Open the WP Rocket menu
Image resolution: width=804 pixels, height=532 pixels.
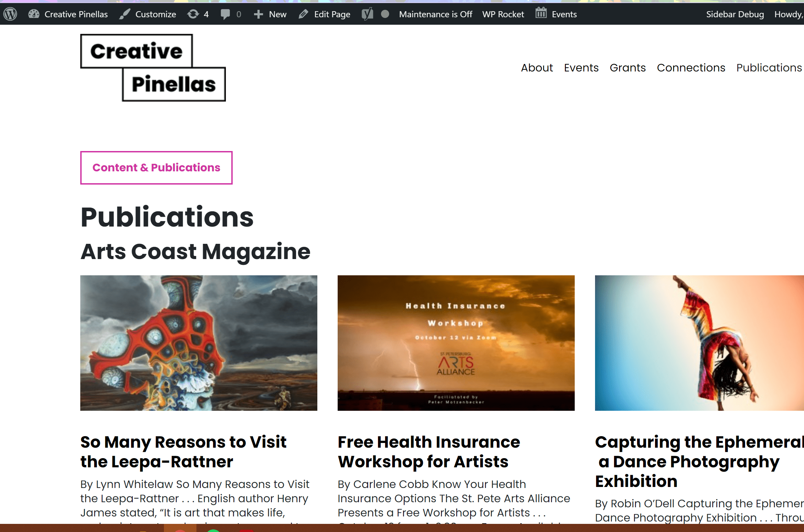503,14
